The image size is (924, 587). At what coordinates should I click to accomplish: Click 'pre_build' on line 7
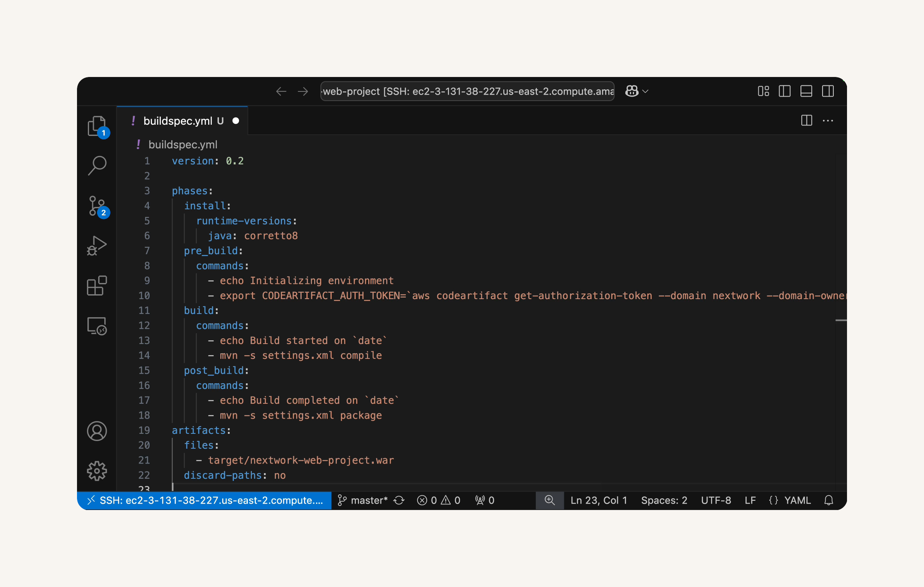point(211,251)
